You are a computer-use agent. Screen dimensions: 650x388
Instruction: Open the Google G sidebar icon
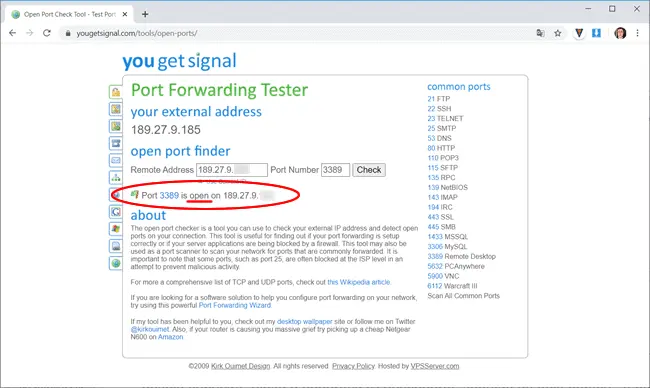pyautogui.click(x=116, y=212)
